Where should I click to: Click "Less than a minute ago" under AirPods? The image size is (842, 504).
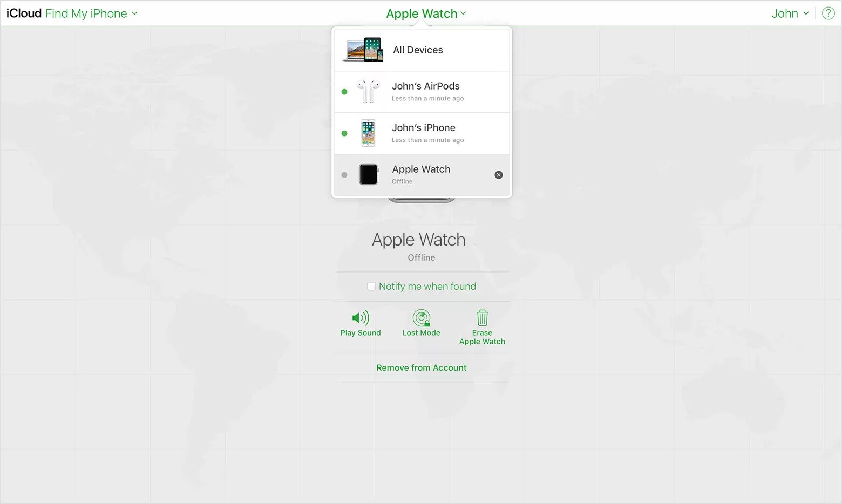[427, 98]
